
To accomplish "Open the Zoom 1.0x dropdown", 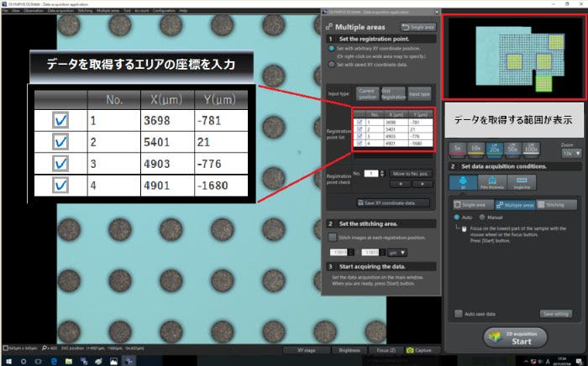I will tap(571, 154).
